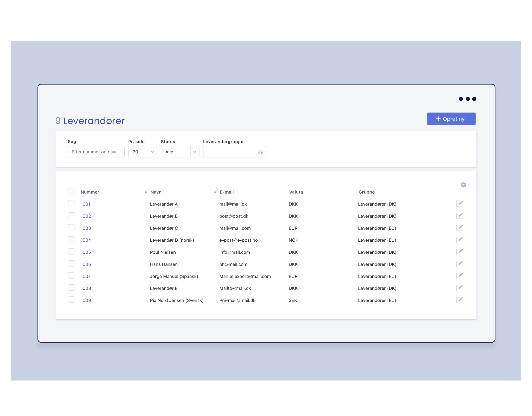Click the Leverandørgruppe input field
This screenshot has height=416, width=532.
(230, 152)
